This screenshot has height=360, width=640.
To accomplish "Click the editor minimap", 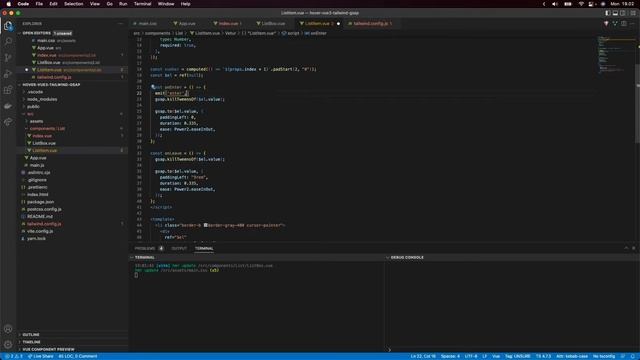I will (x=616, y=55).
